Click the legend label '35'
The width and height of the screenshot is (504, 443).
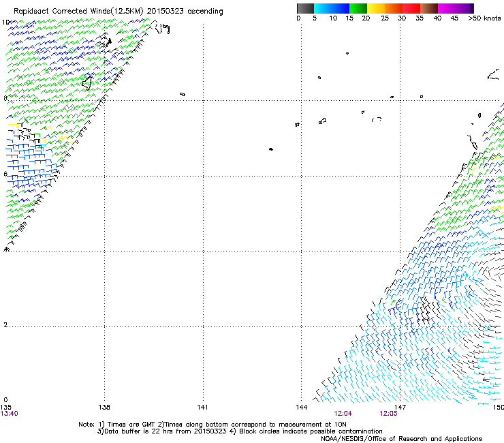pos(420,18)
